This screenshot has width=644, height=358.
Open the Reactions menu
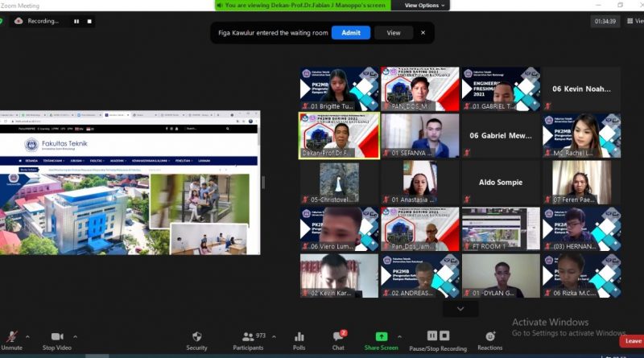[x=490, y=341]
